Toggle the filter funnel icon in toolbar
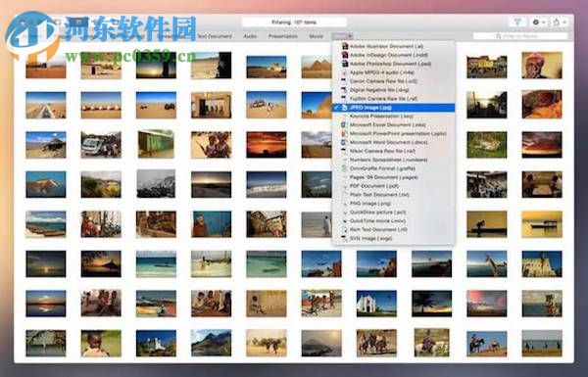 [x=517, y=23]
